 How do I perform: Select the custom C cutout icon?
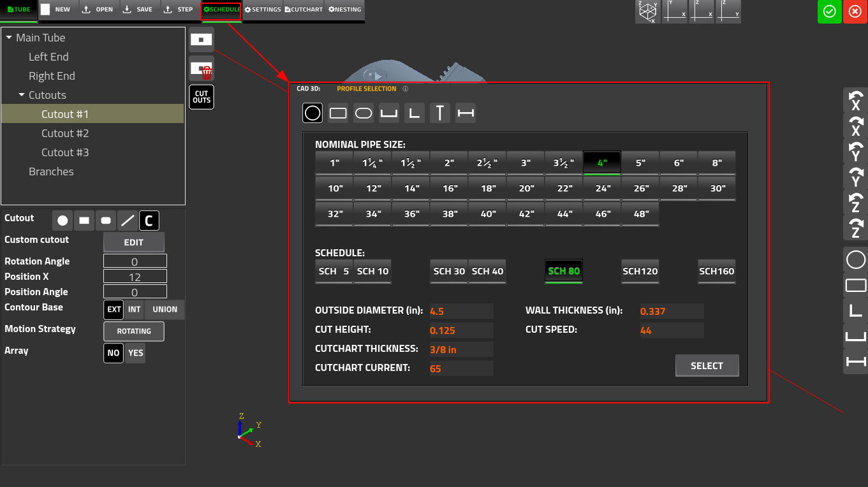pyautogui.click(x=149, y=220)
